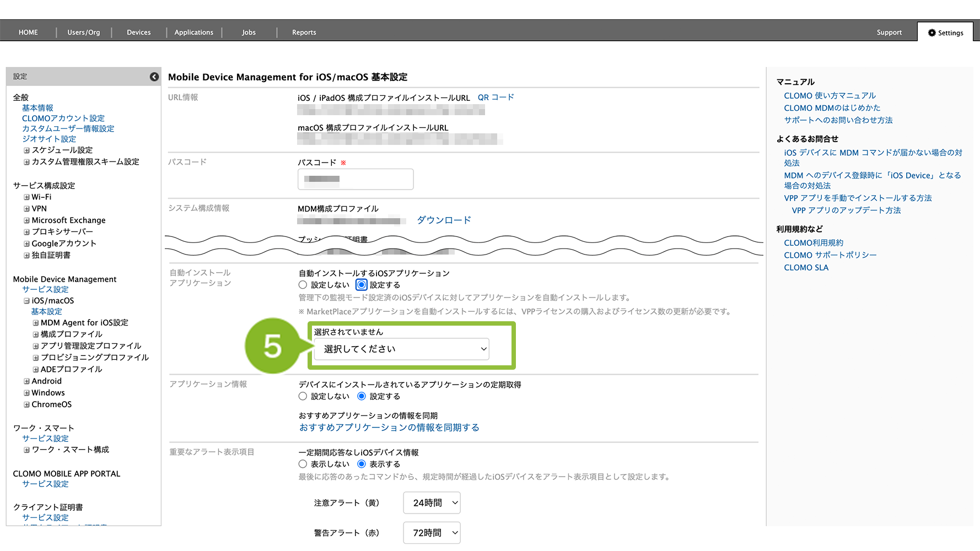Open the 注意アラート（黄） 24時間 dropdown
980x551 pixels.
pos(432,503)
